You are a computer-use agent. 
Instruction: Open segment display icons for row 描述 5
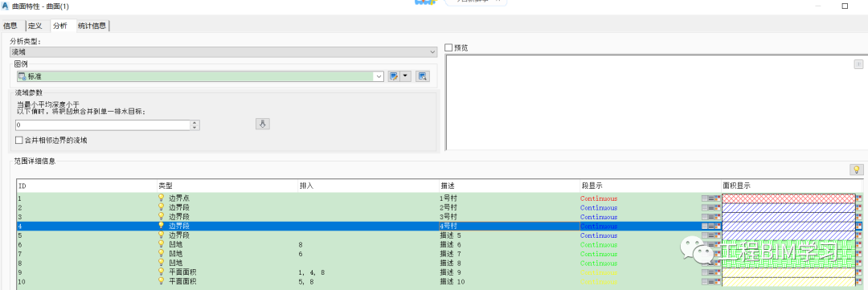pos(710,235)
